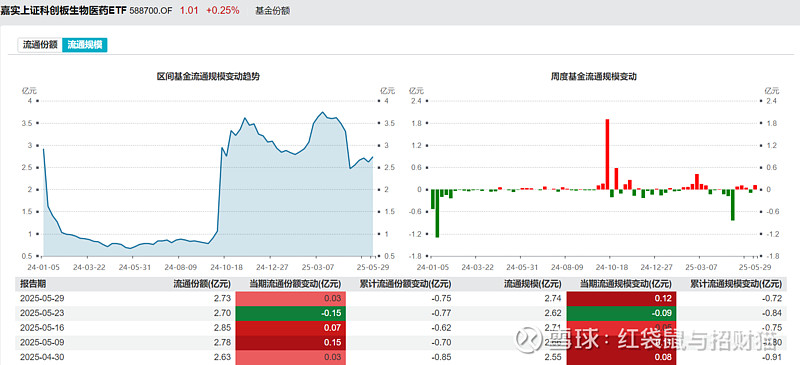800x365 pixels.
Task: Click the large green bar before 25-05-29
Action: point(733,205)
